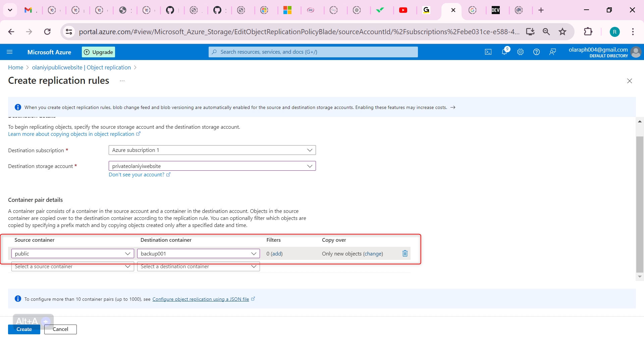The height and width of the screenshot is (342, 644).
Task: Click the Cancel button
Action: [60, 329]
